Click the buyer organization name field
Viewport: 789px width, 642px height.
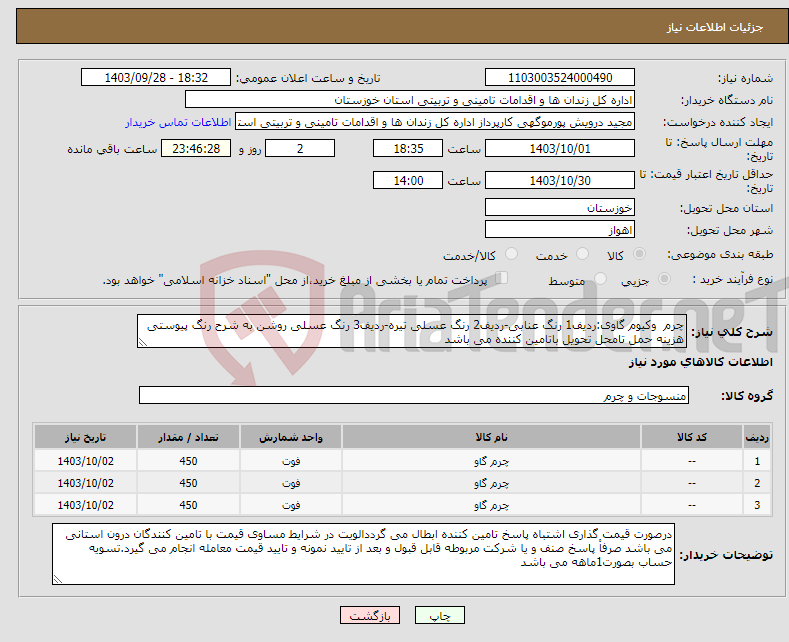pos(410,100)
